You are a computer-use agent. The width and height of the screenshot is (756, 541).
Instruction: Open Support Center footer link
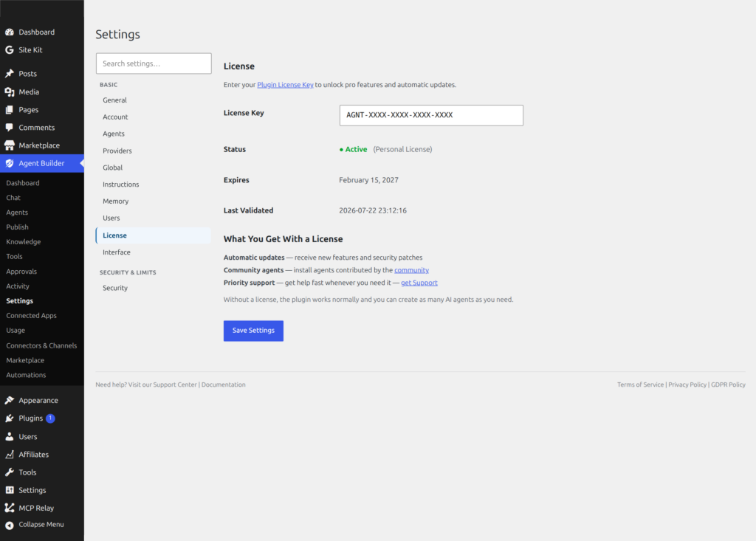[175, 385]
